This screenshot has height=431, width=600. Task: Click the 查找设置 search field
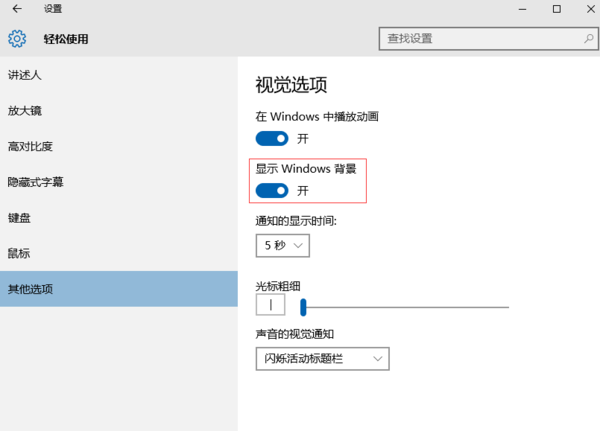(x=489, y=38)
